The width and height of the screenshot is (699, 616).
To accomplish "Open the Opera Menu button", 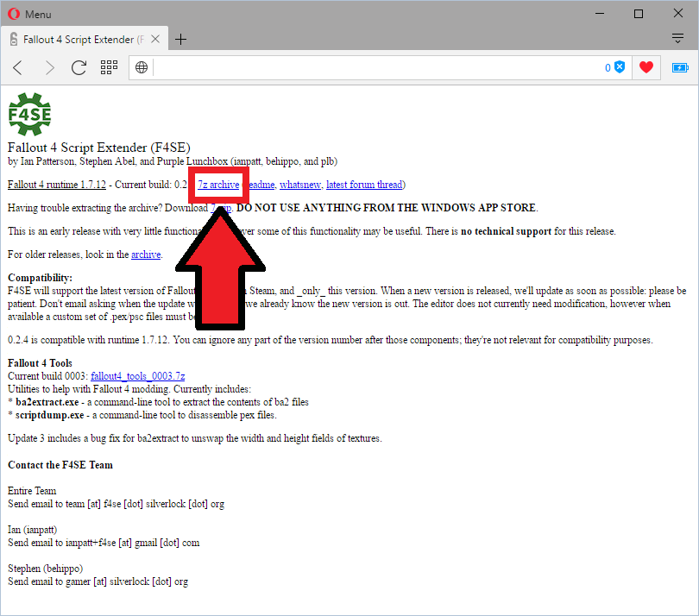I will (29, 15).
